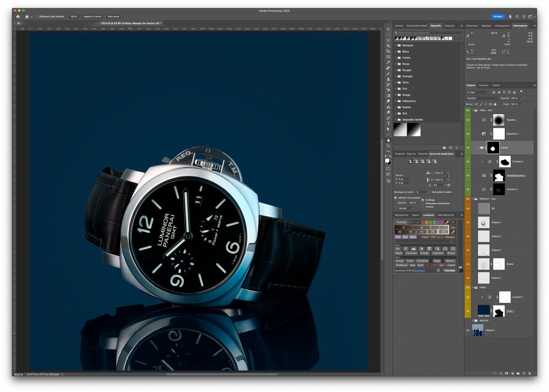Screen dimensions: 549x392
Task: Collapse the FINAL - ADJ group
Action: pos(473,110)
